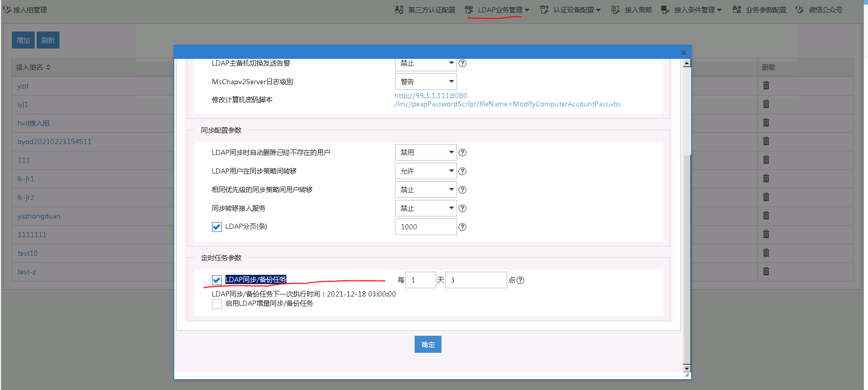Viewport: 868px width, 390px height.
Task: Show help for LDAP分页(条) value
Action: point(463,227)
